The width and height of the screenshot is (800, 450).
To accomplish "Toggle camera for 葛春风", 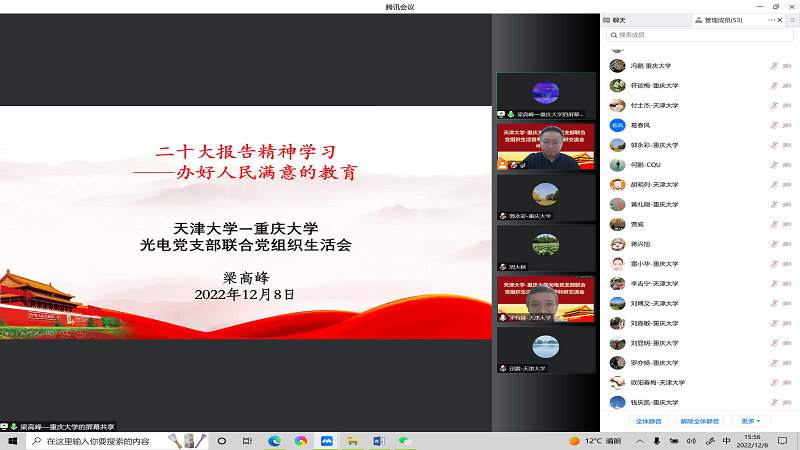I will [786, 125].
